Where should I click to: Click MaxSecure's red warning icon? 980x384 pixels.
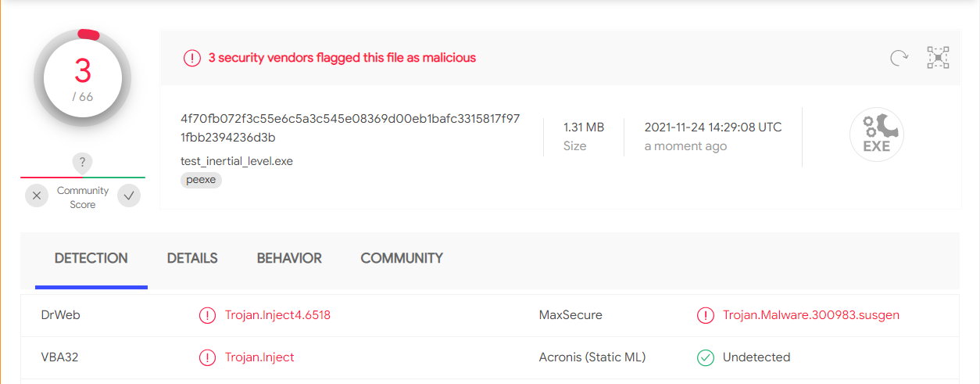tap(706, 315)
